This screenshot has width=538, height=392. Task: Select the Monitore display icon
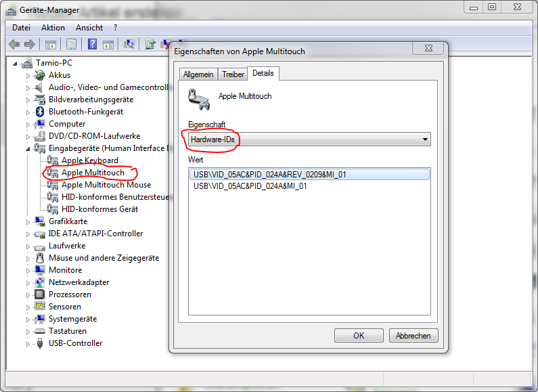coord(40,270)
